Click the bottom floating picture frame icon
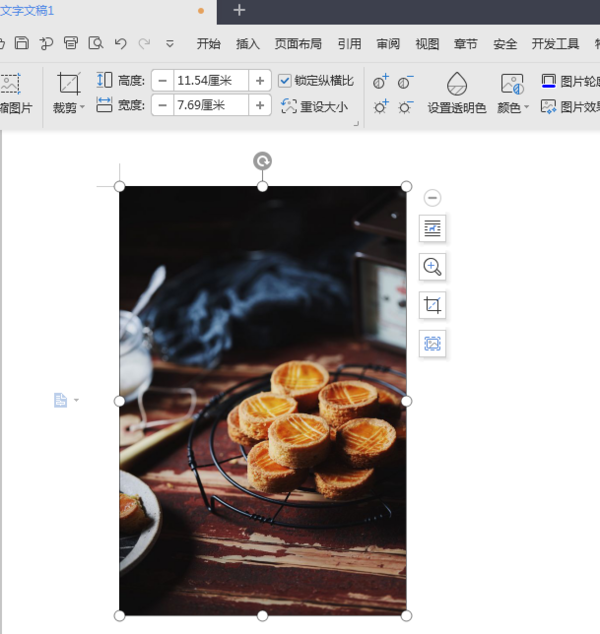This screenshot has height=634, width=600. tap(432, 344)
